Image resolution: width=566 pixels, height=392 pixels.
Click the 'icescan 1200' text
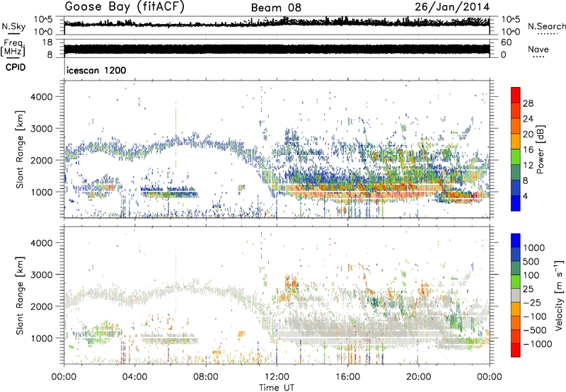pyautogui.click(x=96, y=70)
